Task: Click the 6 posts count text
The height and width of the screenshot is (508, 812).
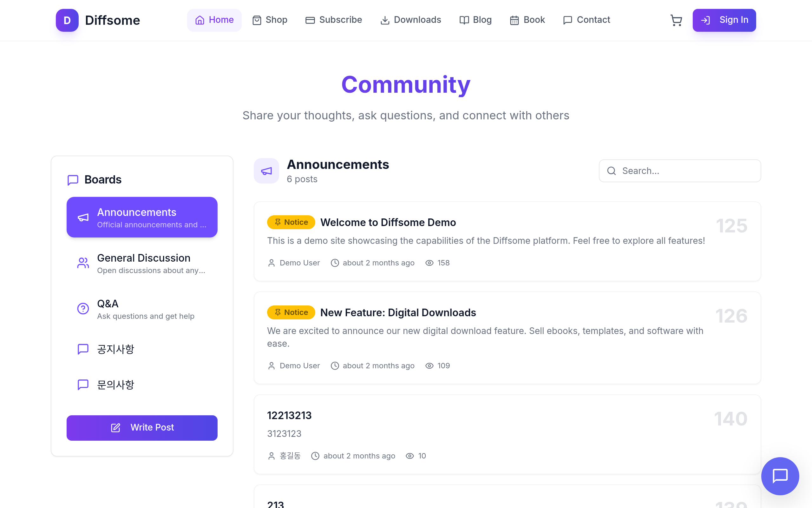Action: 302,179
